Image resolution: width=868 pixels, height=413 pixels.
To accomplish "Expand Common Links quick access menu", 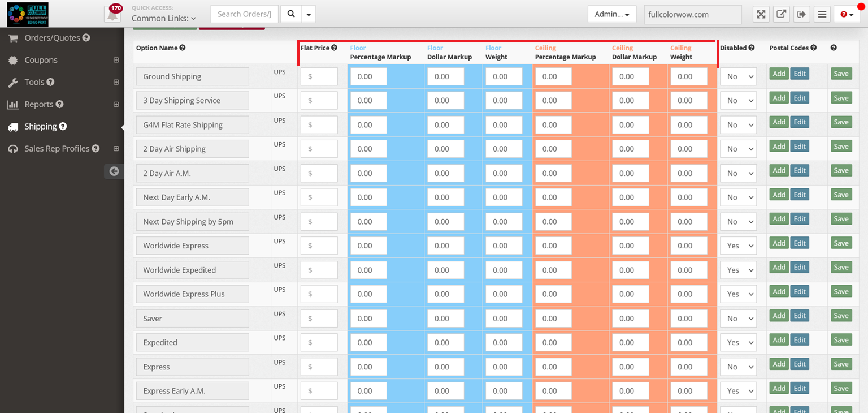I will (x=164, y=18).
